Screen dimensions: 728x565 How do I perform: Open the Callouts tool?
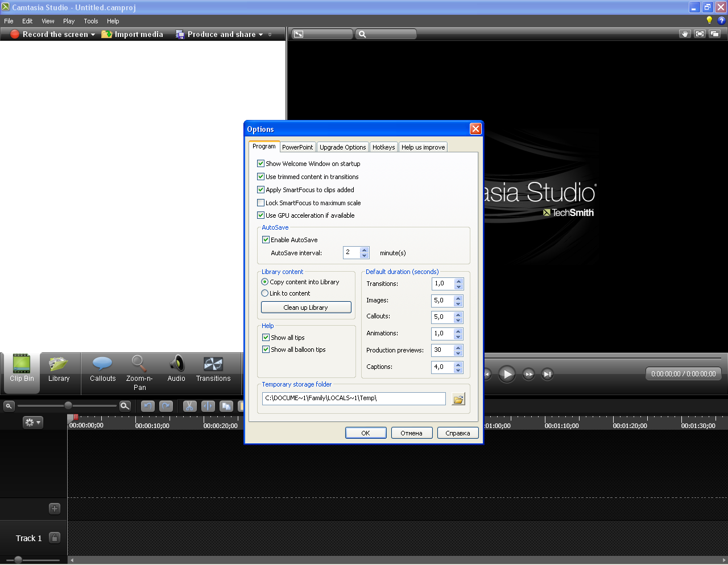tap(103, 369)
